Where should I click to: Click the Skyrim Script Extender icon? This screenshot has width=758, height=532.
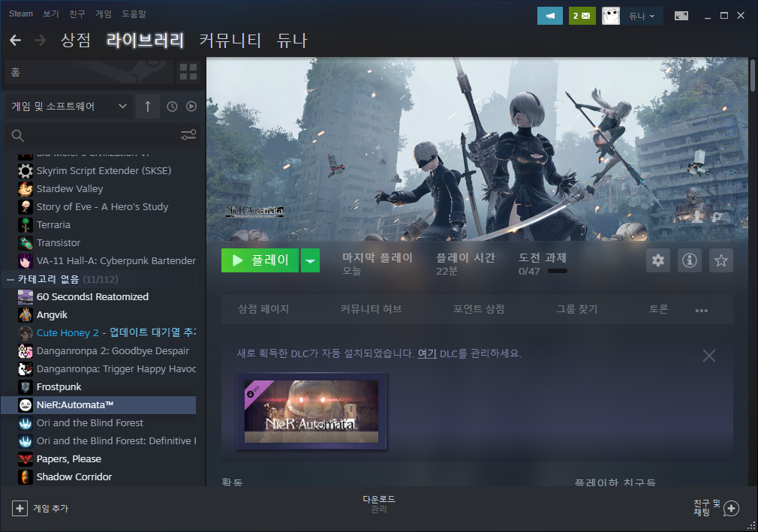coord(25,170)
